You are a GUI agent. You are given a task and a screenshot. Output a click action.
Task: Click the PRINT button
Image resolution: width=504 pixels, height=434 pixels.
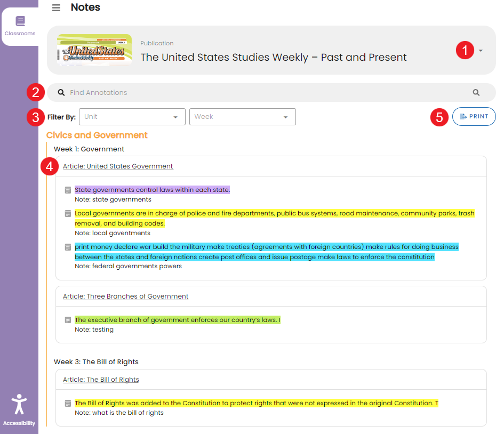[x=474, y=116]
